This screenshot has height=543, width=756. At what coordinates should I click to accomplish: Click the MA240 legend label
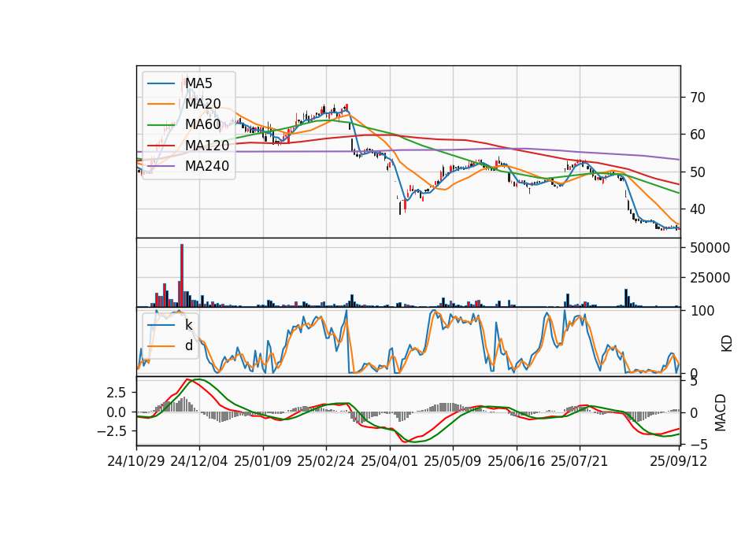(207, 166)
